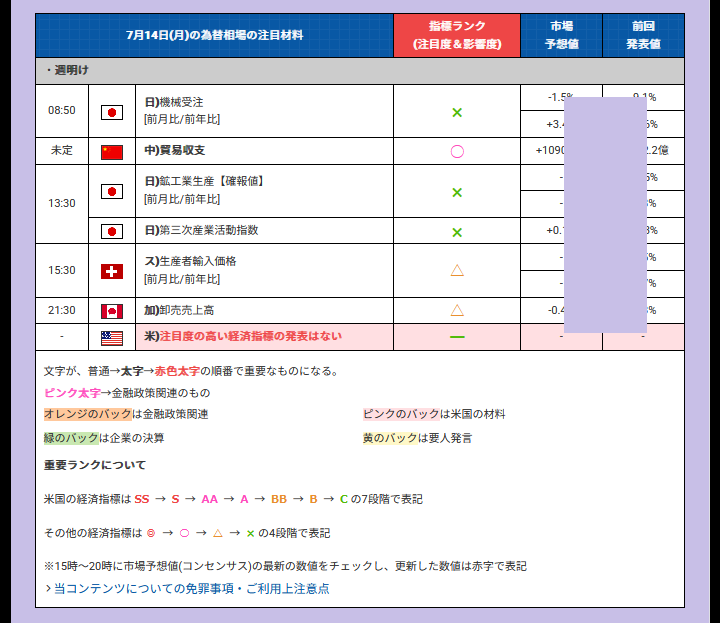
Task: Open the 免罪事項・ご利用上注意点 disclaimer link
Action: 191,589
